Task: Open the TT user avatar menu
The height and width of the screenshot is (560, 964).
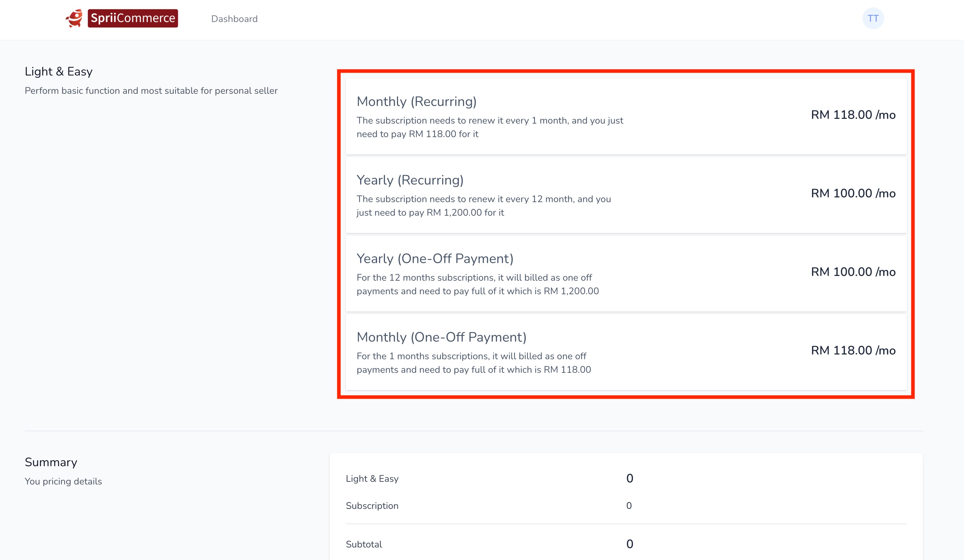Action: click(873, 18)
